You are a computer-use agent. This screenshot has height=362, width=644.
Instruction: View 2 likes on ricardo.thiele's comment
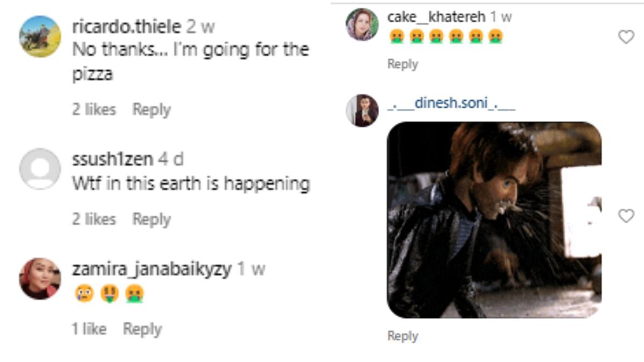[94, 109]
